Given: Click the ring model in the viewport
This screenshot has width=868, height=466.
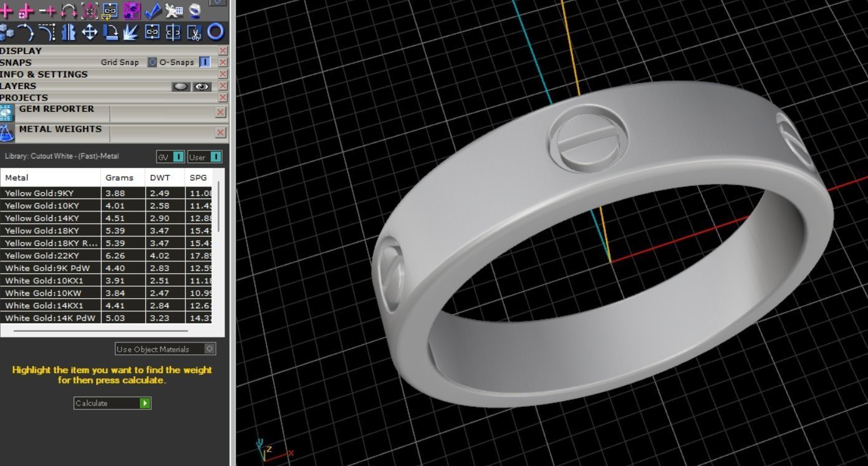Looking at the screenshot, I should (x=602, y=243).
